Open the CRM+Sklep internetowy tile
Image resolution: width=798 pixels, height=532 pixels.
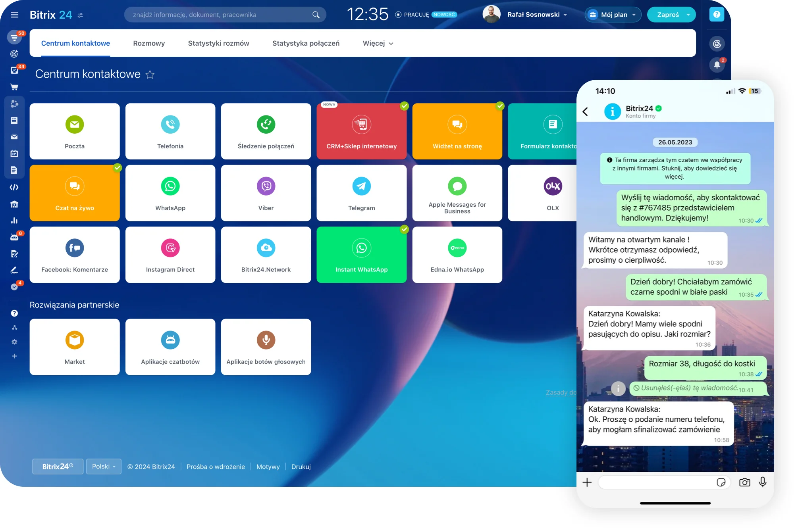[361, 131]
